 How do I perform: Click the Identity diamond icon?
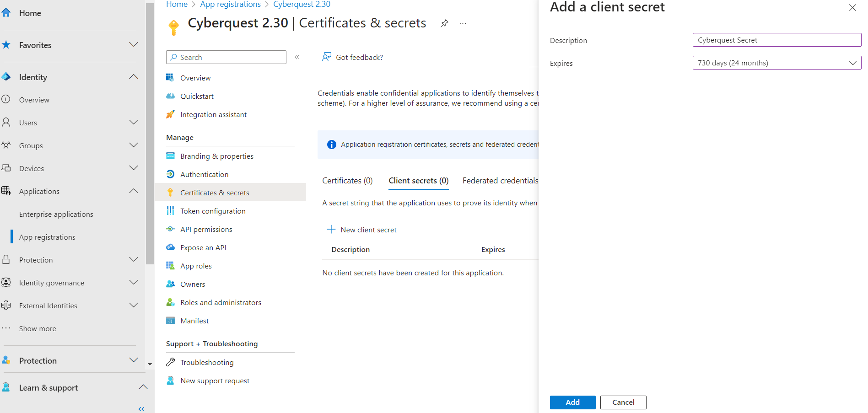(6, 77)
